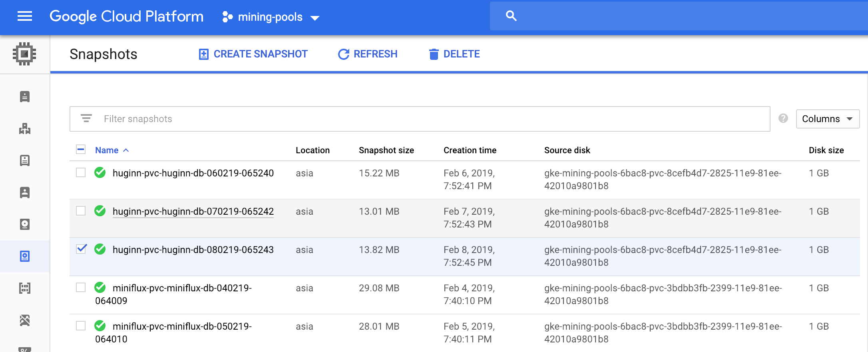Tick the miniflux-db-040219-064009 snapshot checkbox
The height and width of the screenshot is (352, 868).
tap(81, 287)
